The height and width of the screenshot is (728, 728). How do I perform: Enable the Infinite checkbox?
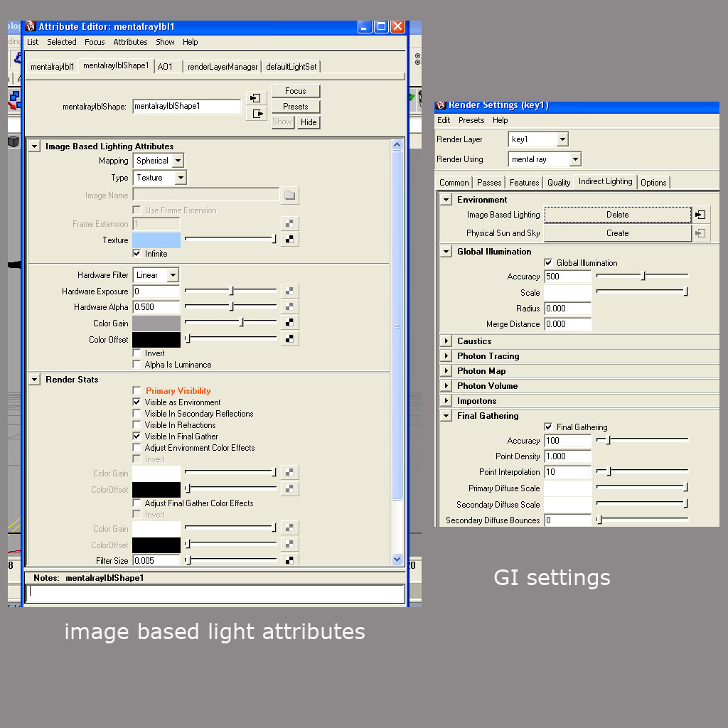(136, 254)
